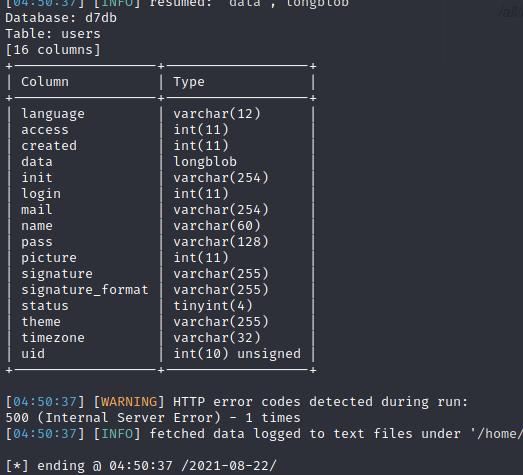Click the 'int(10) unsigned' type value

(237, 354)
